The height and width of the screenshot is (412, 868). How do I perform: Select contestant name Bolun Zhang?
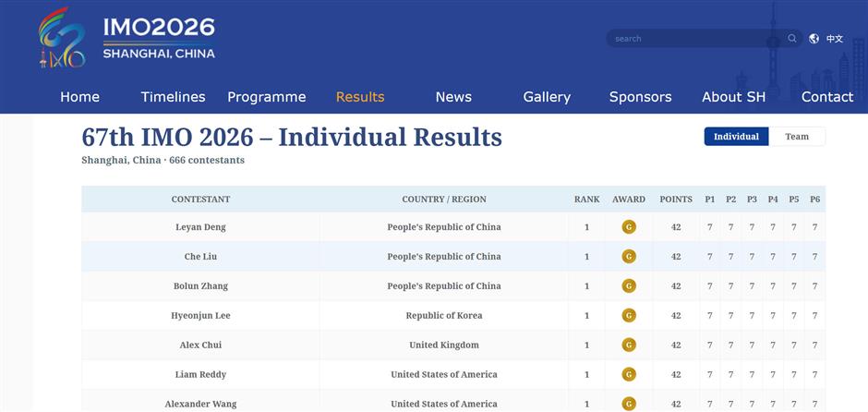click(x=200, y=286)
